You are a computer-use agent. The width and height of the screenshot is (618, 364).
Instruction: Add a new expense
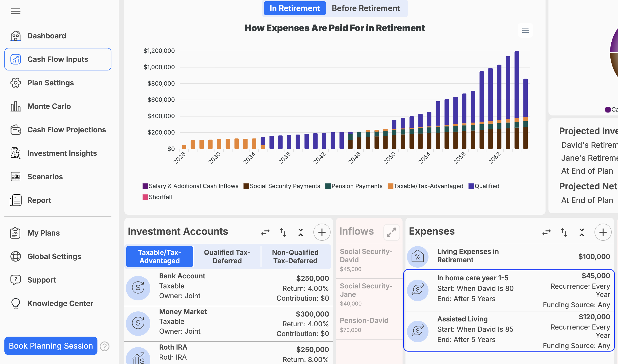tap(603, 232)
